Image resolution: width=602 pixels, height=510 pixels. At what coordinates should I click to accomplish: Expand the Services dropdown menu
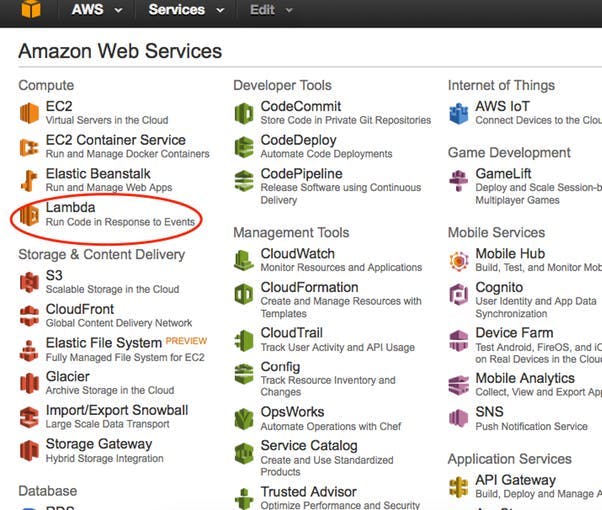[x=186, y=10]
